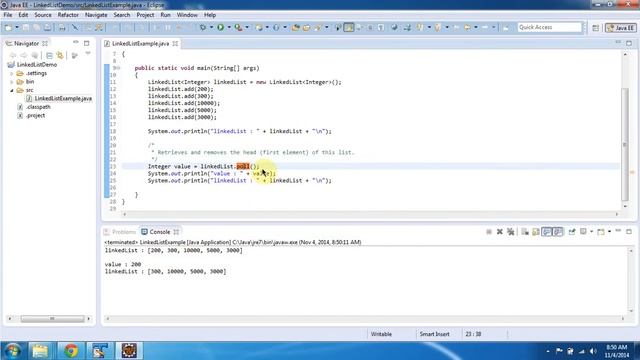This screenshot has height=360, width=640.
Task: Click Display Selected Console icon
Action: [x=583, y=231]
